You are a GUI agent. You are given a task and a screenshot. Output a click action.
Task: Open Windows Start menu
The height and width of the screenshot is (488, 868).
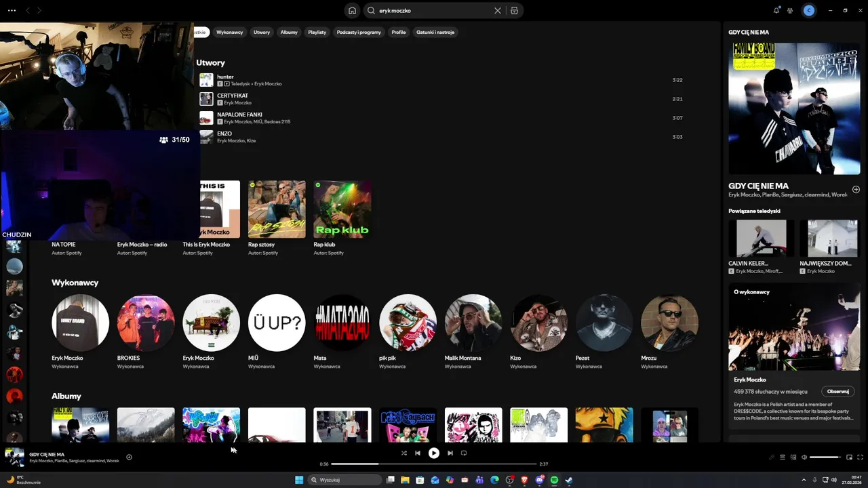(299, 480)
